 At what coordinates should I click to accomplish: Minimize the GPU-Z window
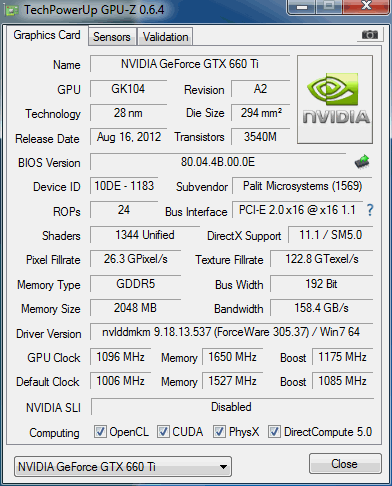coord(302,7)
